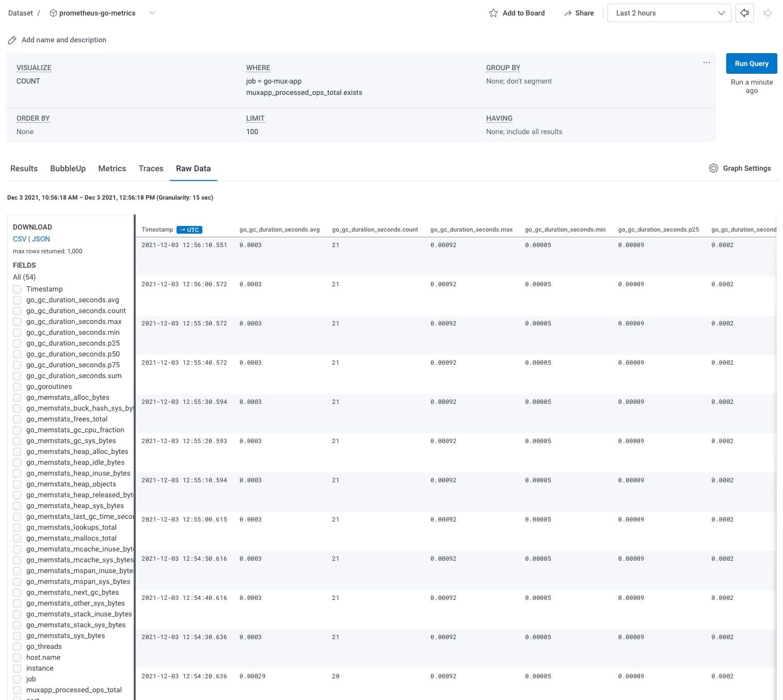
Task: Enable the Timestamp field checkbox
Action: coord(18,289)
